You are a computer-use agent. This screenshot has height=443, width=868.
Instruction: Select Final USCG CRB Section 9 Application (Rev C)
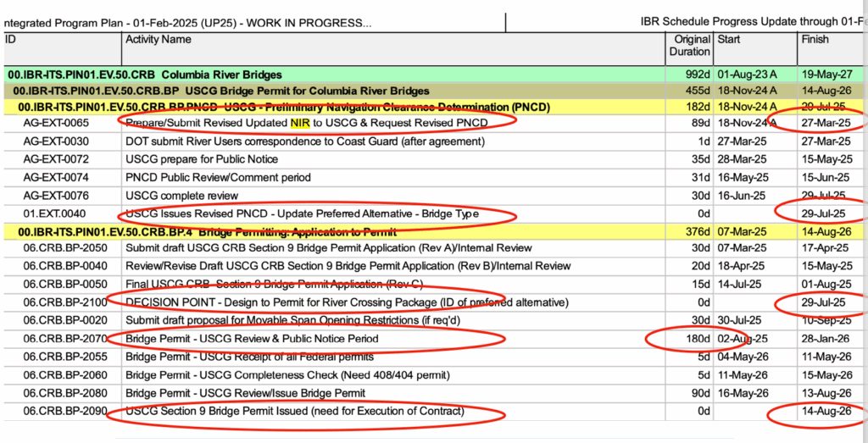pyautogui.click(x=274, y=285)
